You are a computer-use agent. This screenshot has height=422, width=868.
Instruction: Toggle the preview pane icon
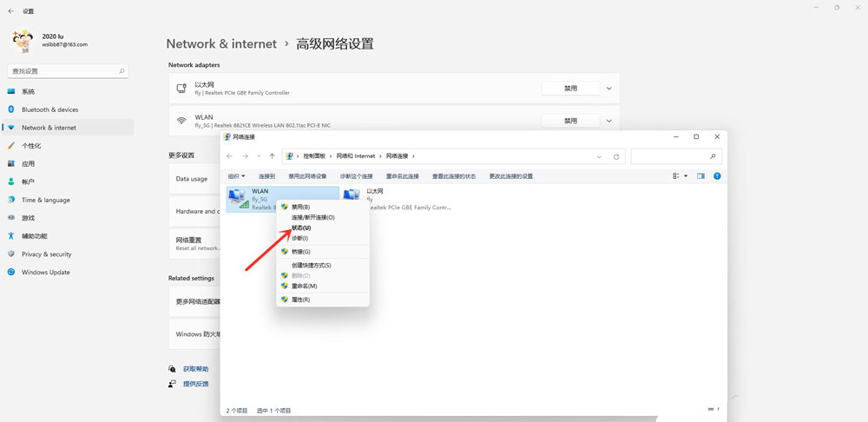700,176
